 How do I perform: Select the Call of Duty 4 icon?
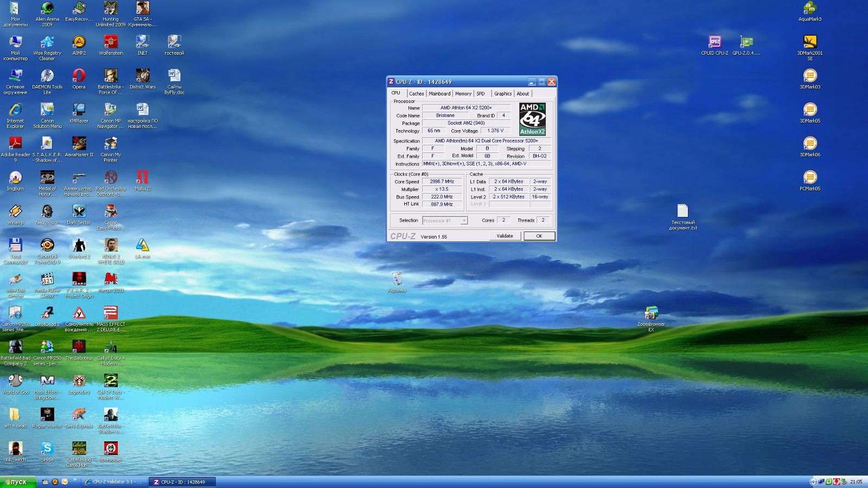[x=111, y=353]
